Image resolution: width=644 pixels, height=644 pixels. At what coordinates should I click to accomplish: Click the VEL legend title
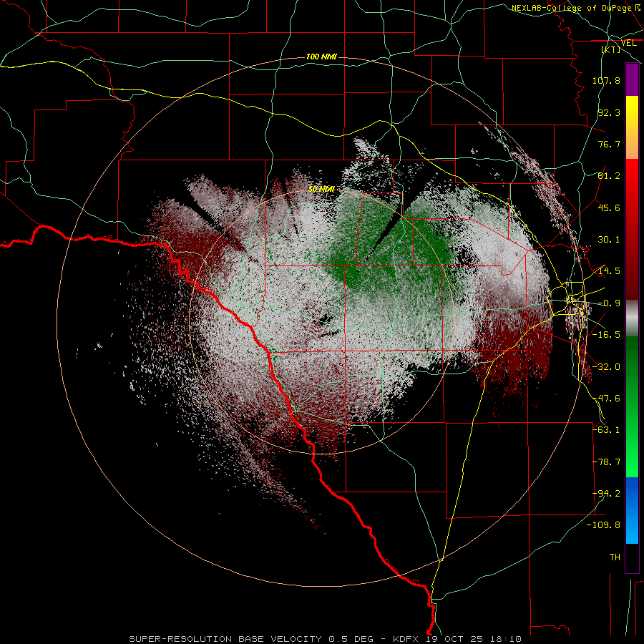pyautogui.click(x=628, y=43)
